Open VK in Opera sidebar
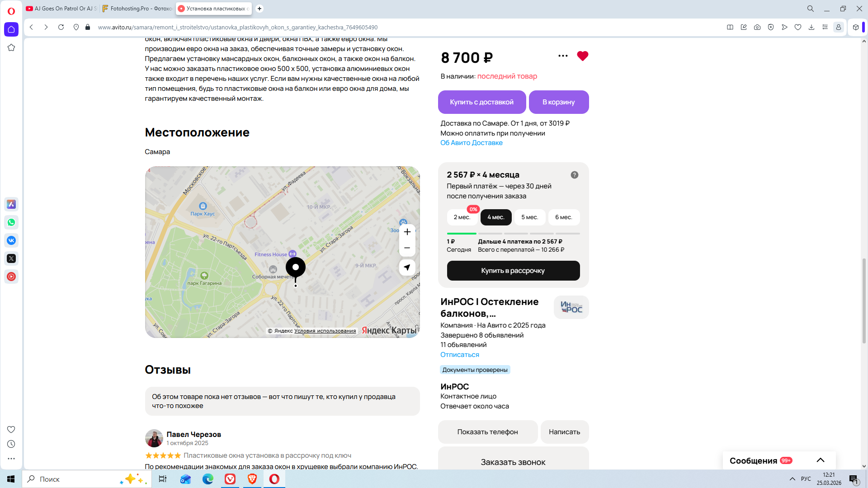Image resolution: width=868 pixels, height=488 pixels. tap(11, 240)
